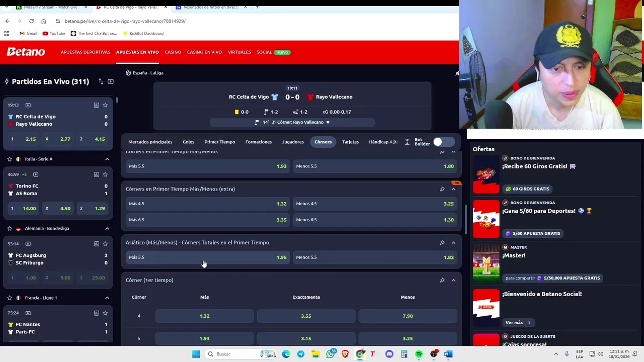Click the live stream filter icon in Partidos En Vivo header
Image resolution: width=644 pixels, height=362 pixels.
click(x=111, y=81)
